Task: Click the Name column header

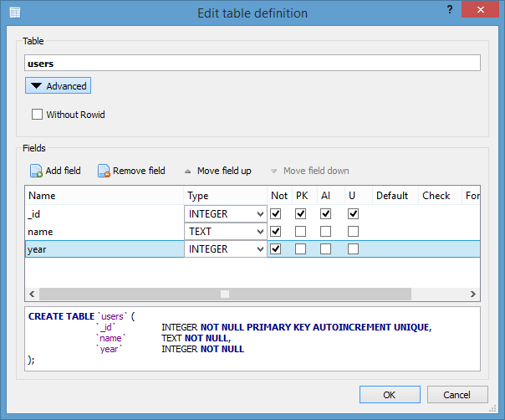Action: coord(105,196)
